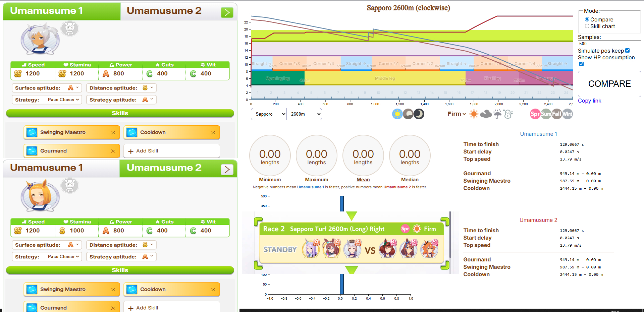The image size is (644, 312).
Task: Select the night moon time icon
Action: point(419,114)
